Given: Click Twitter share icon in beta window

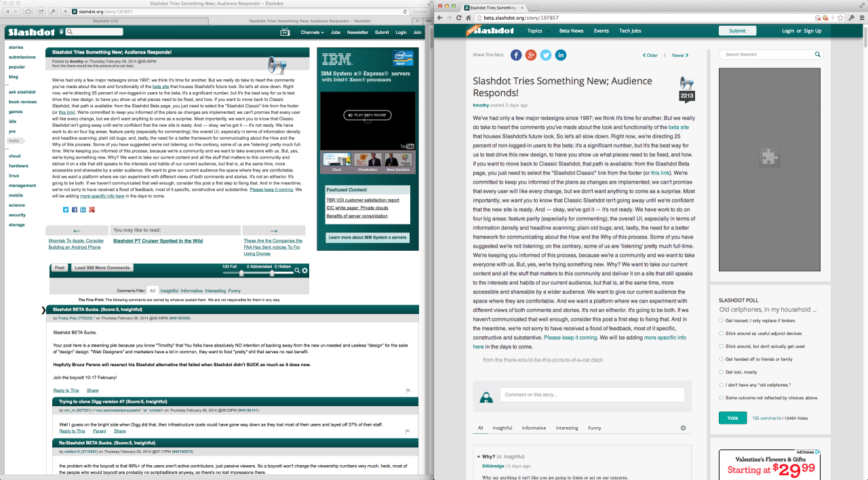Looking at the screenshot, I should click(x=546, y=55).
